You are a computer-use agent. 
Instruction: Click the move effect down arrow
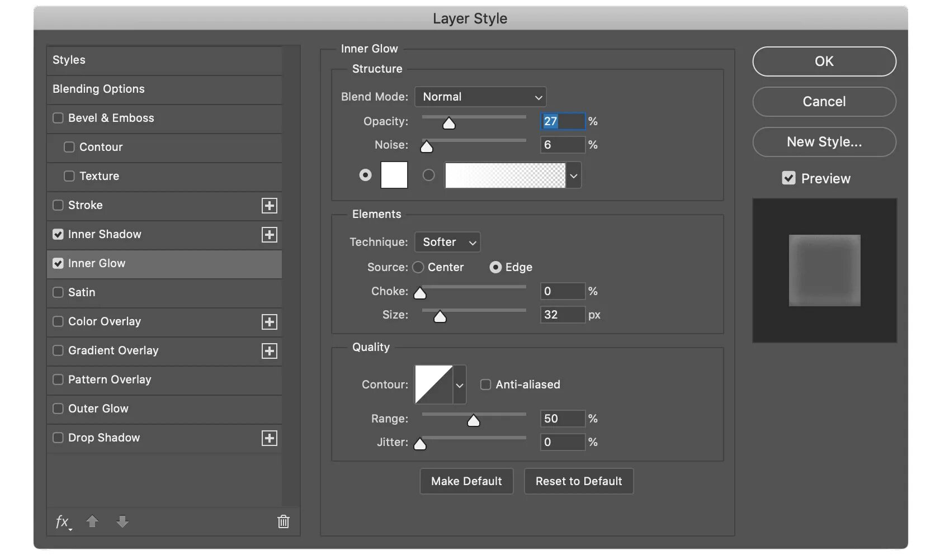click(122, 521)
